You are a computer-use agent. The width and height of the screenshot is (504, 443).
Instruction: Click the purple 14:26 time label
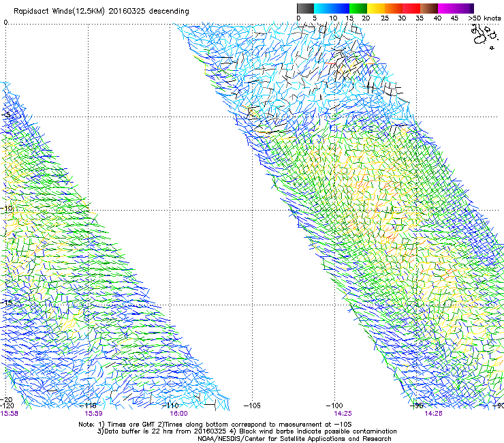click(x=433, y=414)
